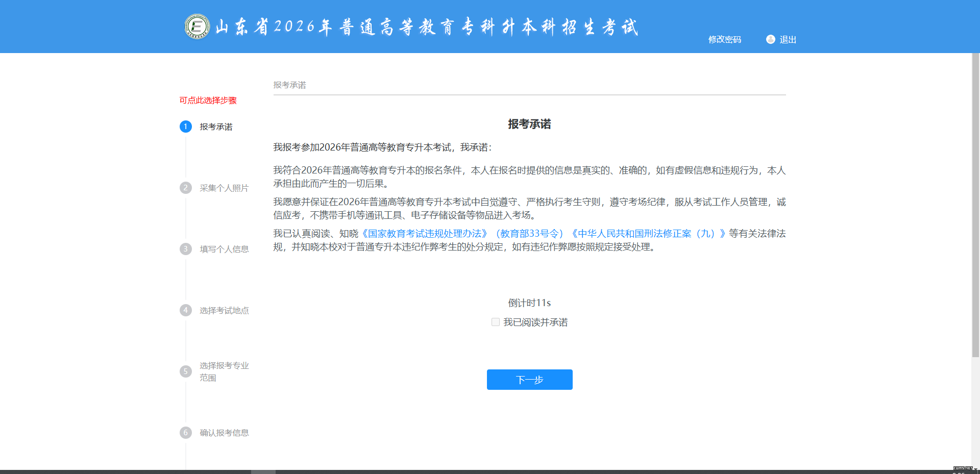Select step 1 circle icon
Image resolution: width=980 pixels, height=474 pixels.
(185, 127)
